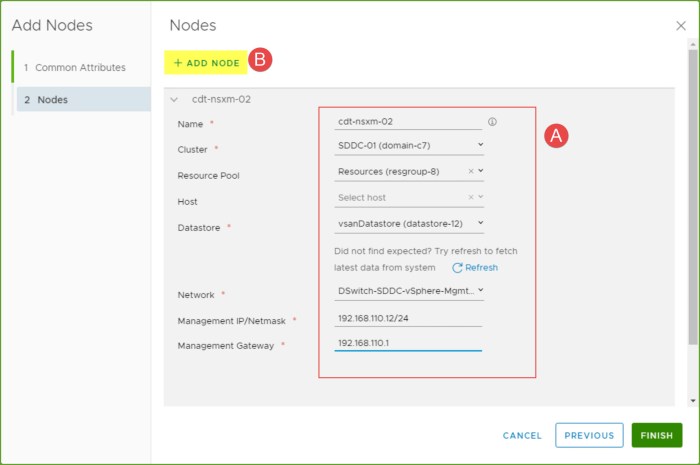Click the red circle A annotation marker

pyautogui.click(x=557, y=136)
